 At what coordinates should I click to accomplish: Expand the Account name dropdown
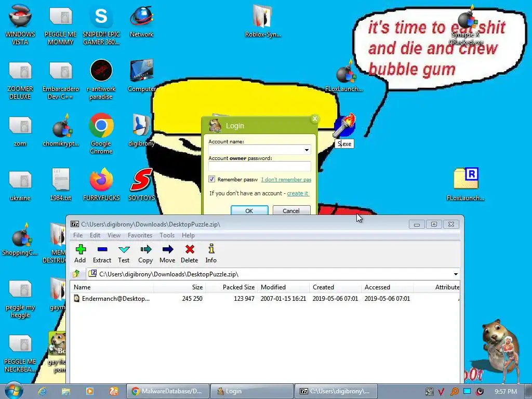pyautogui.click(x=307, y=150)
